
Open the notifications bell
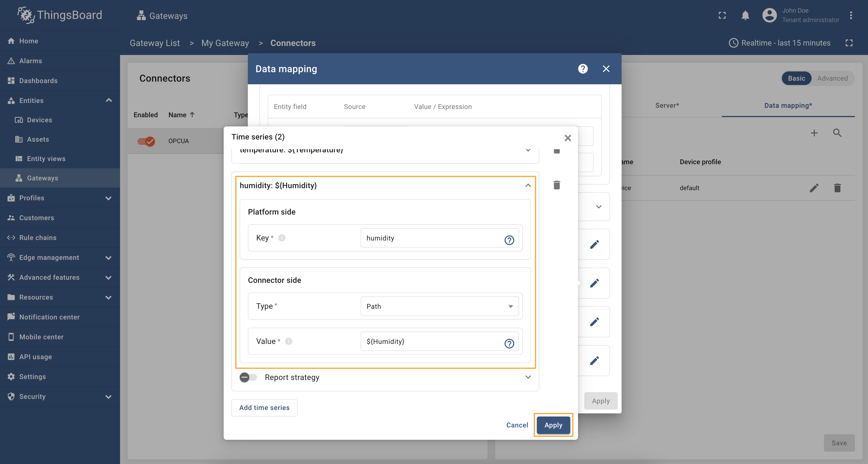[x=745, y=15]
